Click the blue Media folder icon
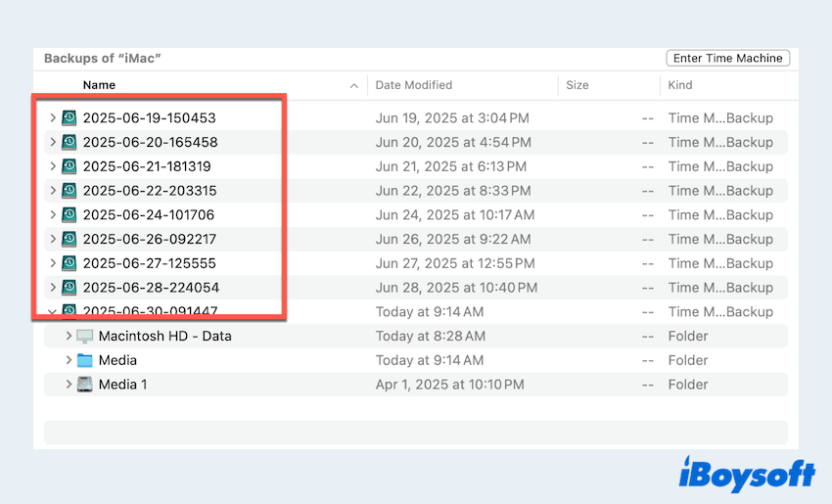The height and width of the screenshot is (504, 832). tap(85, 360)
